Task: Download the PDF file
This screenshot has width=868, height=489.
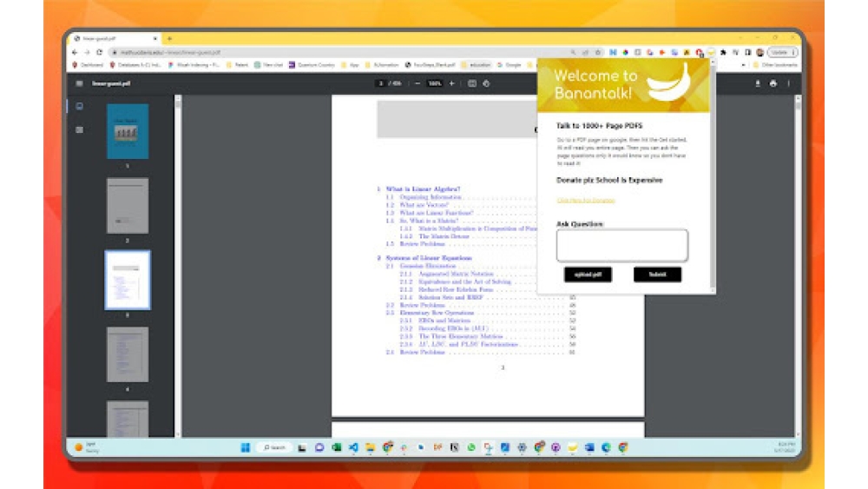Action: [757, 83]
